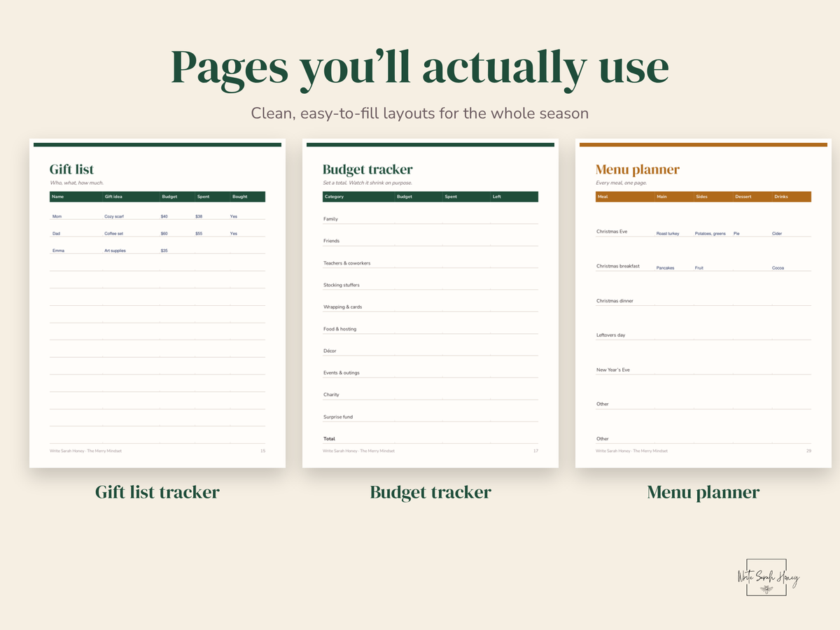This screenshot has height=630, width=840.
Task: Click the "Art supplies" gift idea
Action: (x=115, y=251)
